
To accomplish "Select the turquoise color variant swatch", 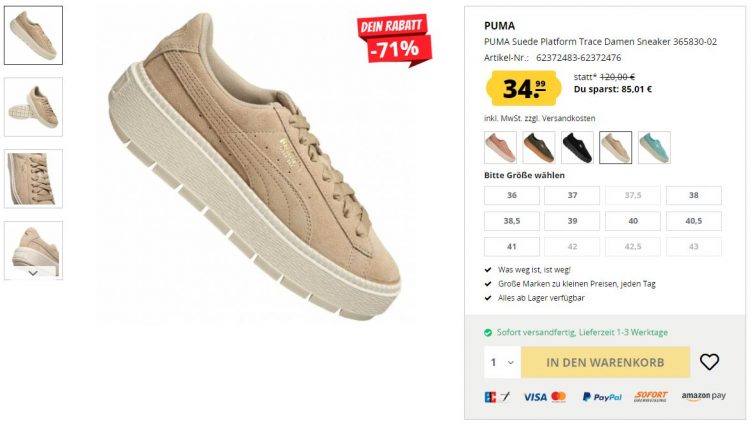I will (x=654, y=148).
